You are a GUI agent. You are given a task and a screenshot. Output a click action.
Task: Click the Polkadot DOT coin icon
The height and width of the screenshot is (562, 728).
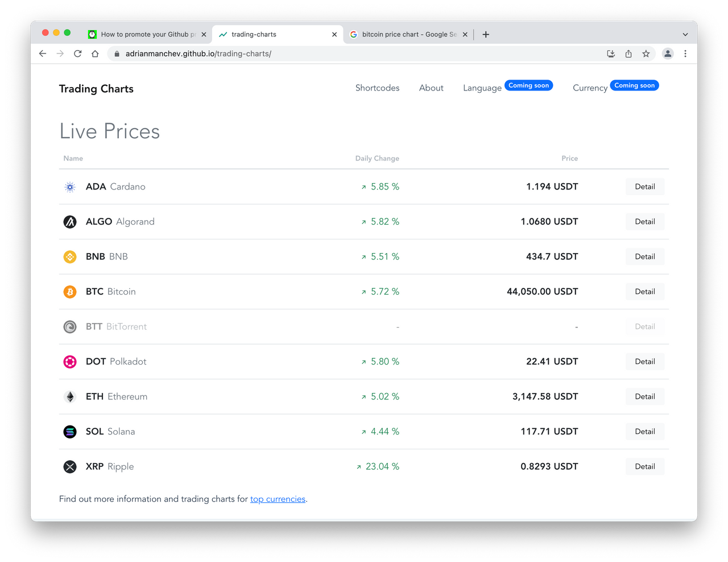[x=70, y=362]
